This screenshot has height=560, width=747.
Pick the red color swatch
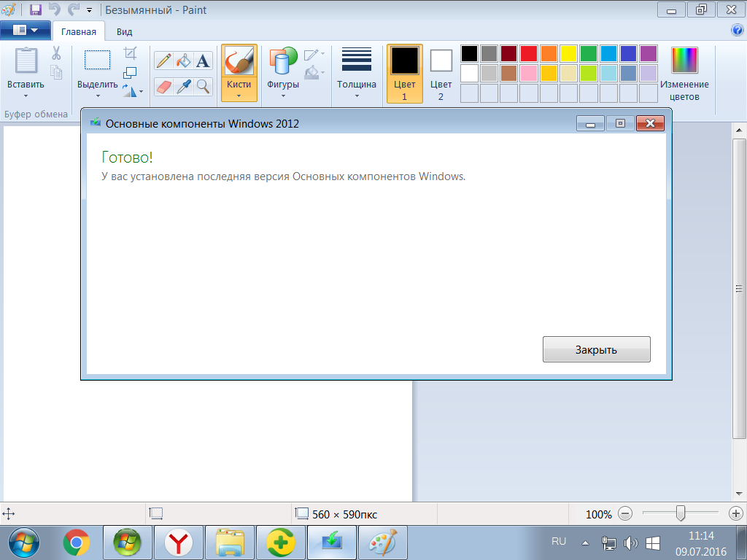[x=529, y=54]
